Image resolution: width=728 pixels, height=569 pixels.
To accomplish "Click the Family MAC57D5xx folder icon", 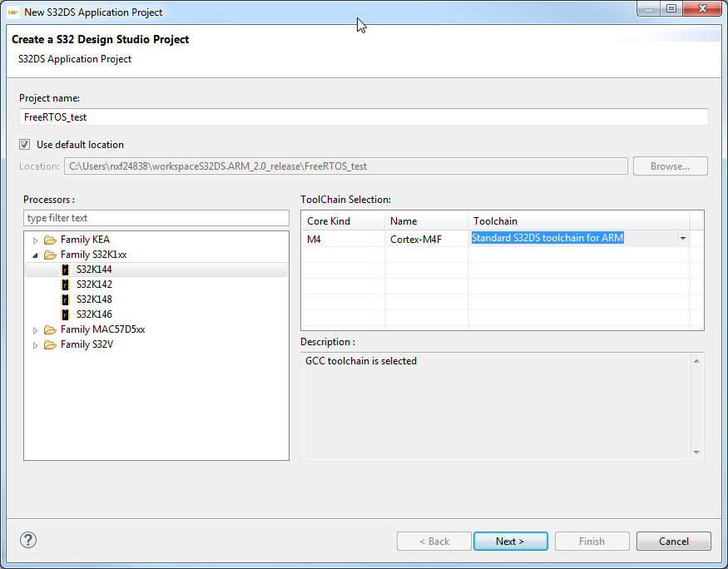I will pos(51,329).
